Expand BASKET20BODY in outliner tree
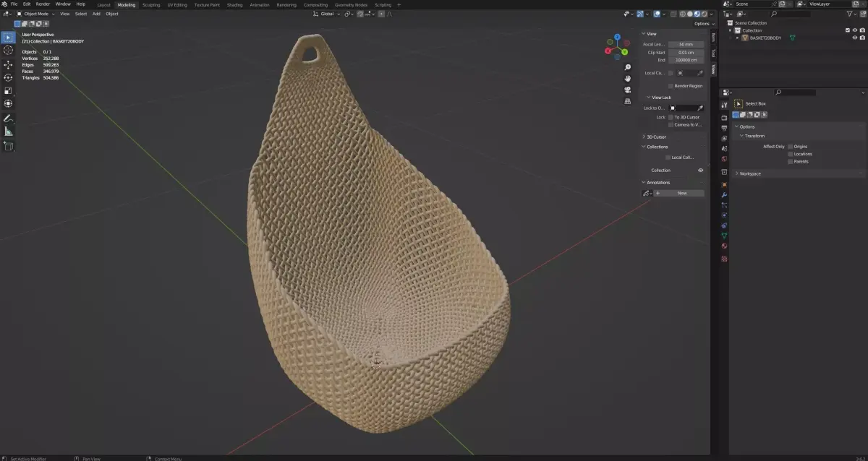This screenshot has height=461, width=868. [738, 38]
